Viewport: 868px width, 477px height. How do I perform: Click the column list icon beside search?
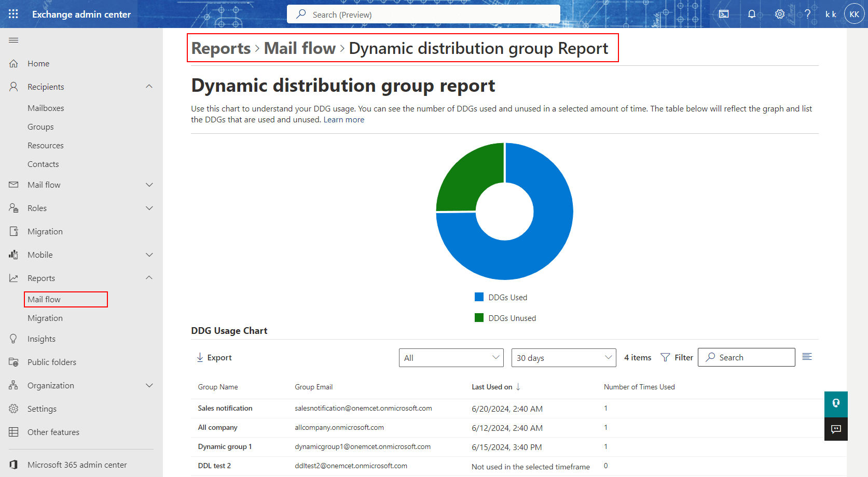point(807,357)
